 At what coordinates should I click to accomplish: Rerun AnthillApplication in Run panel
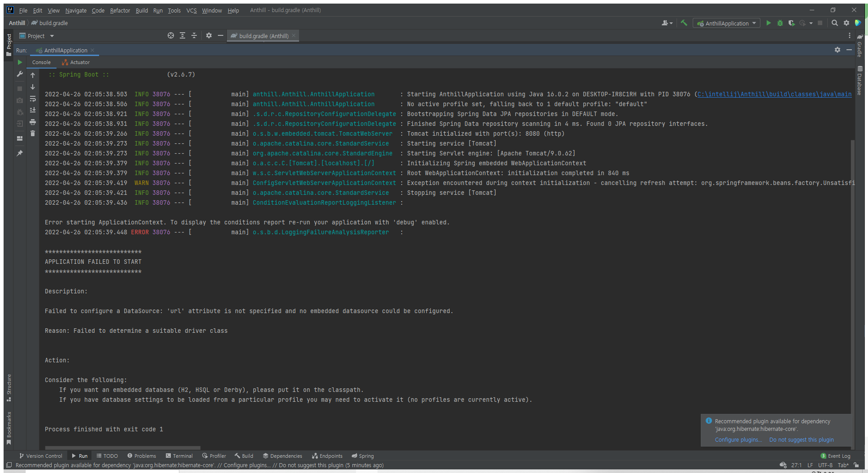pos(20,62)
